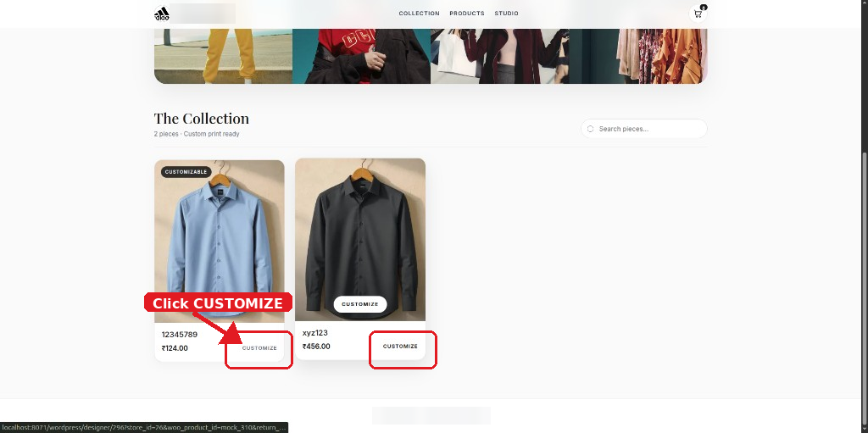This screenshot has height=433, width=868.
Task: Focus the Search pieces input field
Action: click(644, 129)
